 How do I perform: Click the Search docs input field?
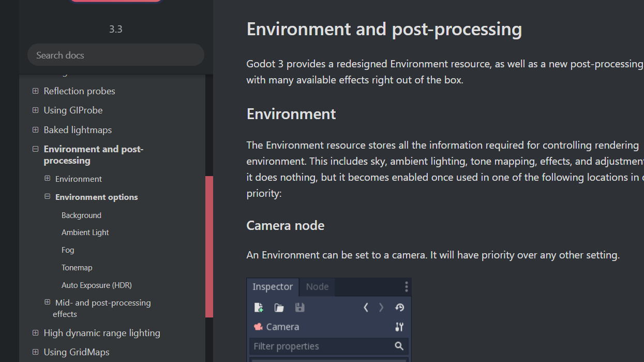pyautogui.click(x=115, y=54)
